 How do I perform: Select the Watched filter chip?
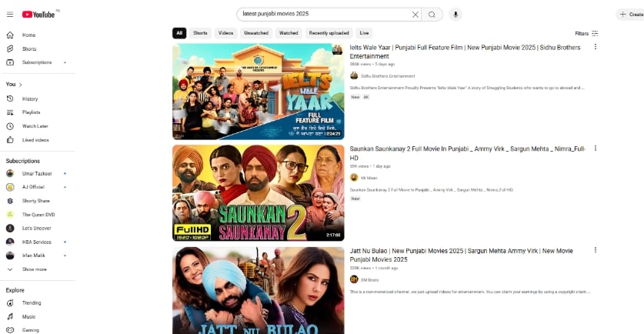tap(289, 33)
